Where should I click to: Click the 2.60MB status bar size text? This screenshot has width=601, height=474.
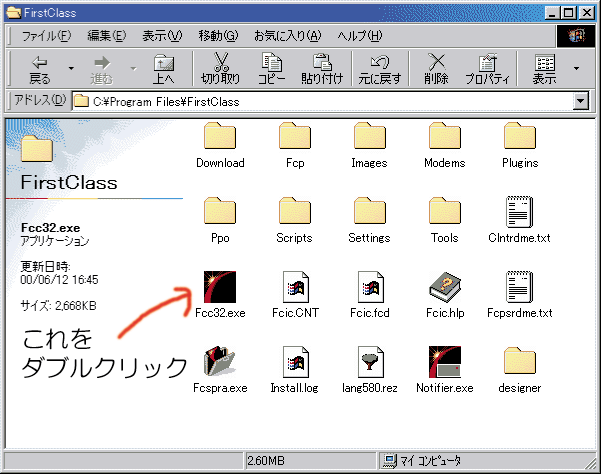pos(266,461)
